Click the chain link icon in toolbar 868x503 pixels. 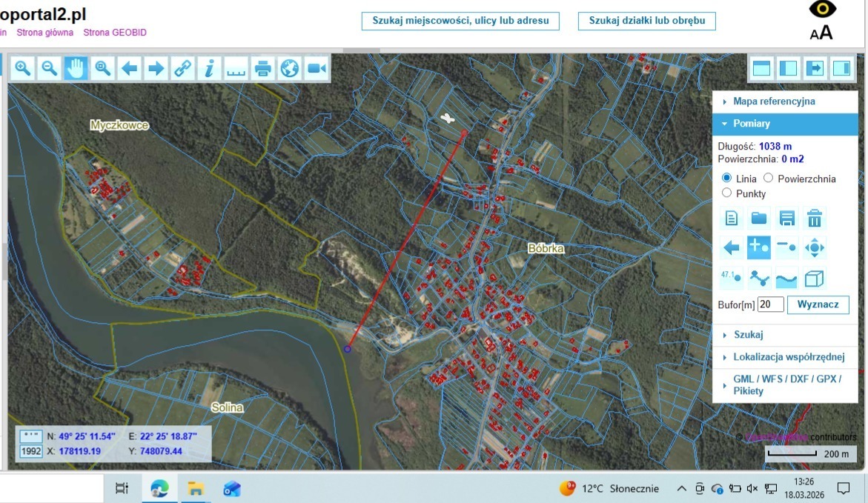182,69
